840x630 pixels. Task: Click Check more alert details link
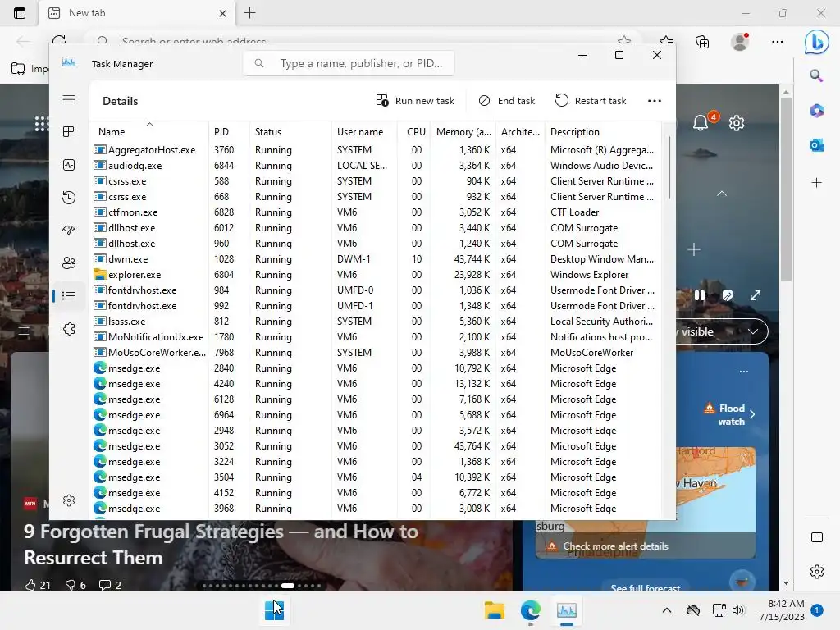(x=615, y=546)
